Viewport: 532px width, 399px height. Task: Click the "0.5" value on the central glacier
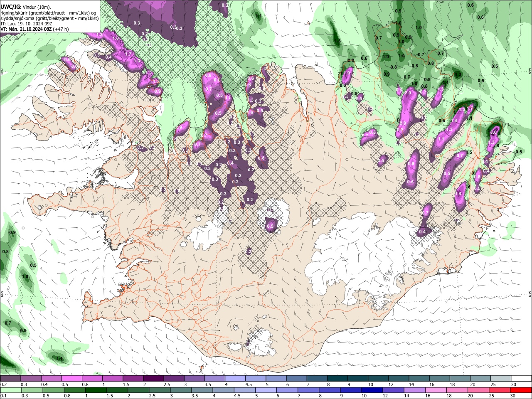[x=271, y=227]
